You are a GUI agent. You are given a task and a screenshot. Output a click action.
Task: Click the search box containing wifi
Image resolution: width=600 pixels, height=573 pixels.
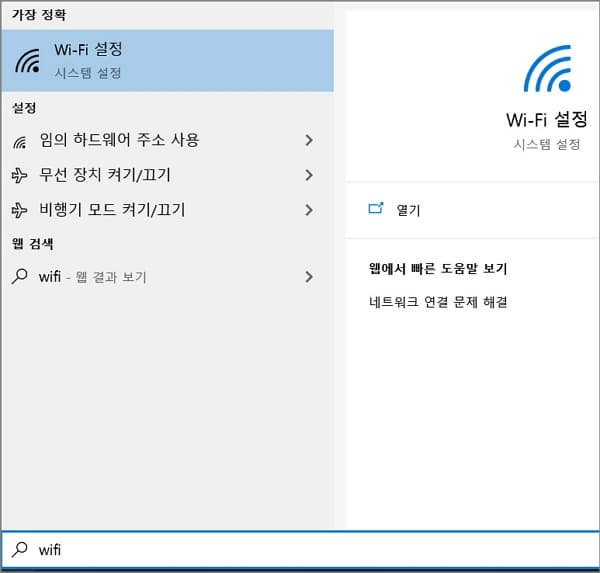tap(300, 550)
